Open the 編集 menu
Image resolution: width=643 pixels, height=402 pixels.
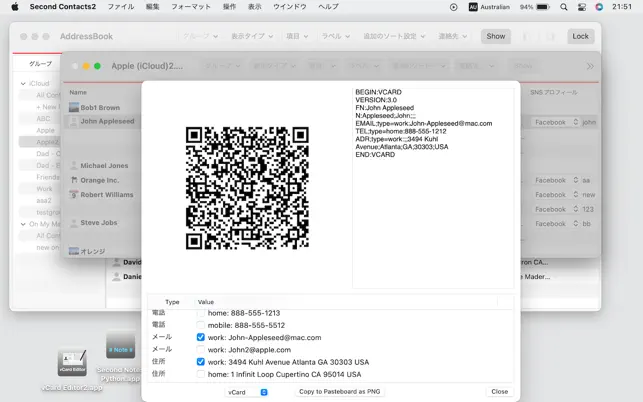click(153, 7)
